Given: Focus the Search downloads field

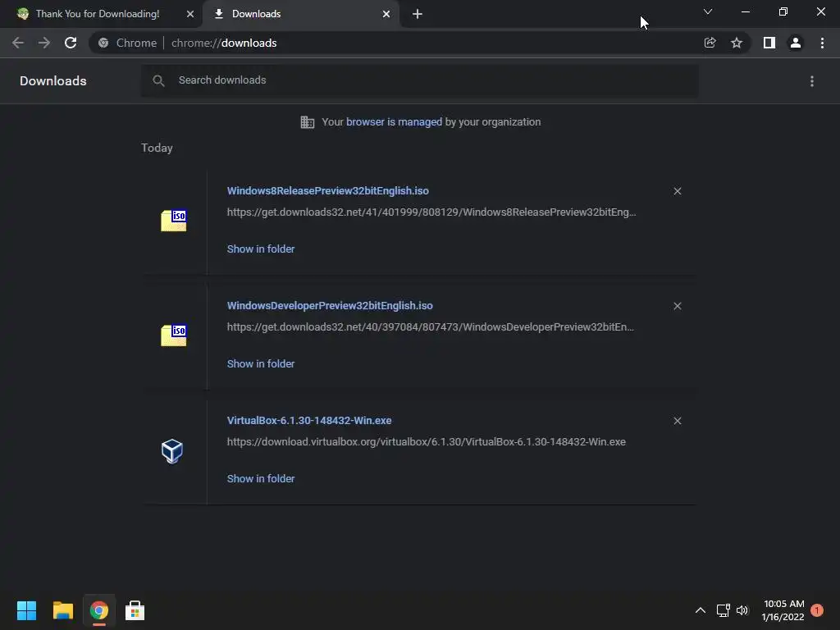Looking at the screenshot, I should point(419,81).
